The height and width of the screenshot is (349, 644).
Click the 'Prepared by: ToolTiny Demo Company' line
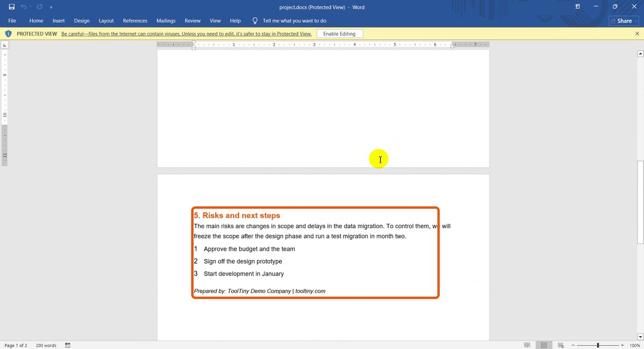pyautogui.click(x=259, y=291)
